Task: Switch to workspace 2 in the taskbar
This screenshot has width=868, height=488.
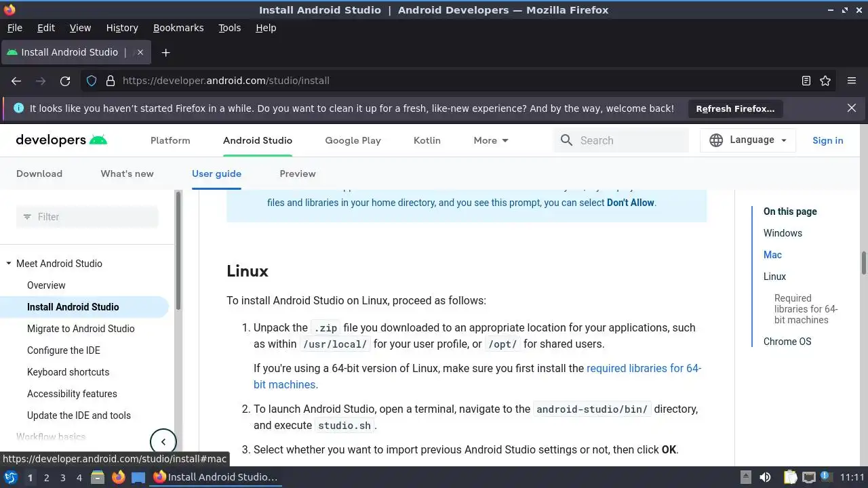Action: pyautogui.click(x=46, y=477)
